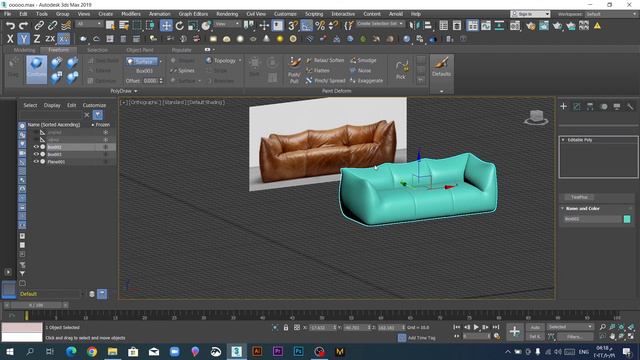This screenshot has width=640, height=360.
Task: Collapse the Name and Color rollout
Action: [x=563, y=209]
